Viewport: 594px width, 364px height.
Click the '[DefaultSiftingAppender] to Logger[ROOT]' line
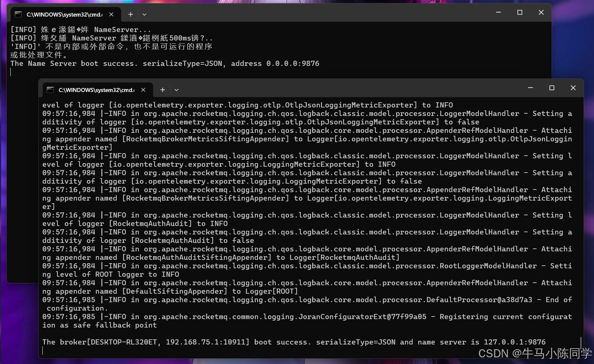pos(170,291)
